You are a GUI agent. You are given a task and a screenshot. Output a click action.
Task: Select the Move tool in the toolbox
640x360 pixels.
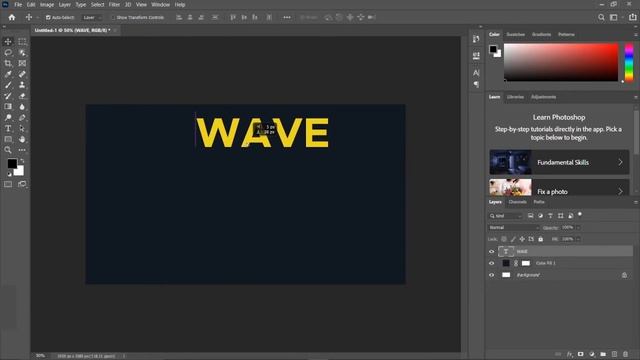[x=8, y=42]
